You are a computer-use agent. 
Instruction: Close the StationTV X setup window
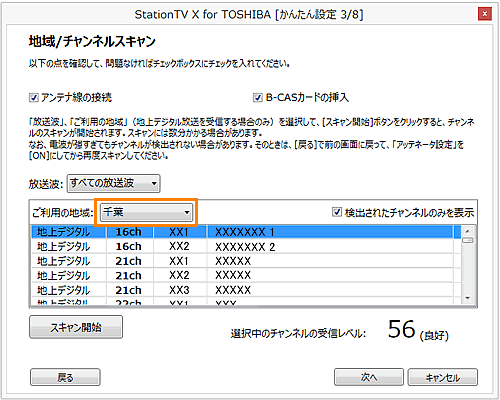coord(485,14)
